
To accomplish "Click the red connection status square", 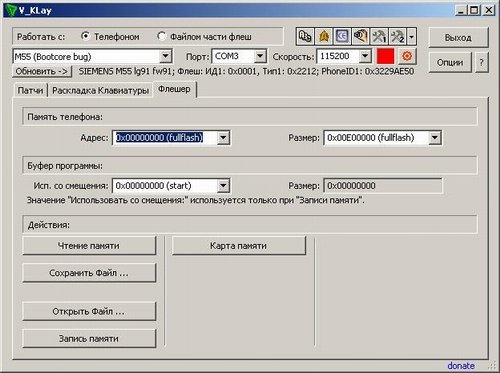I will (385, 56).
